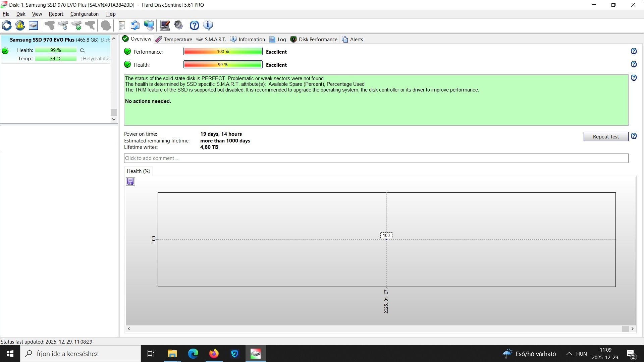Click the send report email icon
Viewport: 644px width, 362px height.
point(135,25)
